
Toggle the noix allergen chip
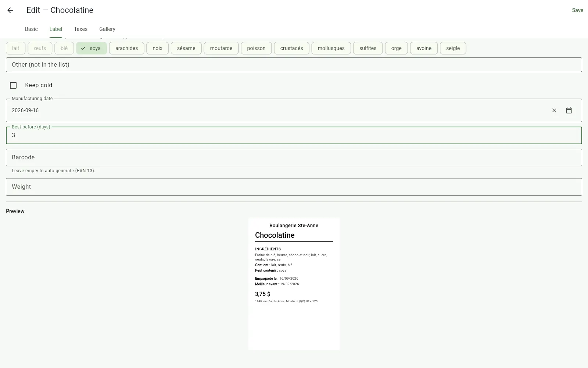(x=157, y=48)
